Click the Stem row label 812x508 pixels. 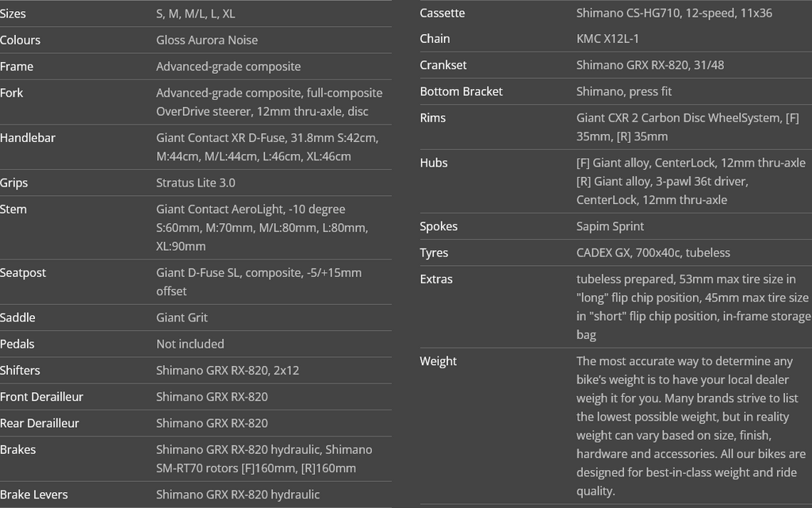pos(13,210)
